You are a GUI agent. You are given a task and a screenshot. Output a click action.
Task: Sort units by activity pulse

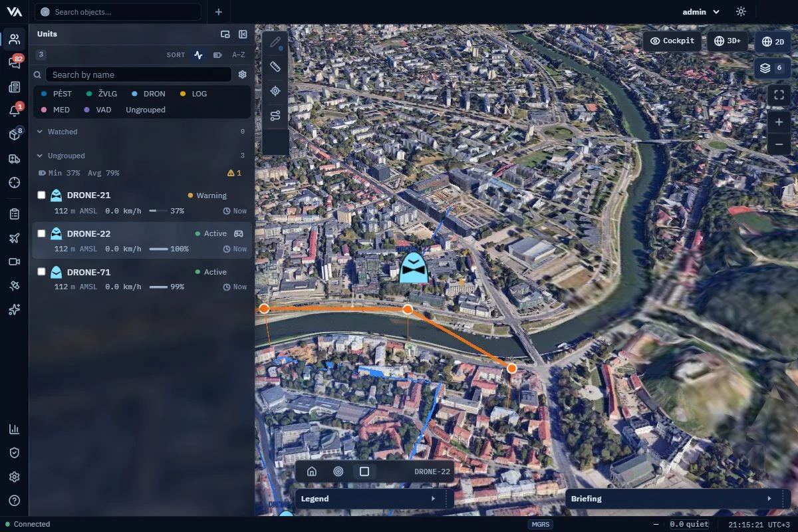[x=198, y=55]
